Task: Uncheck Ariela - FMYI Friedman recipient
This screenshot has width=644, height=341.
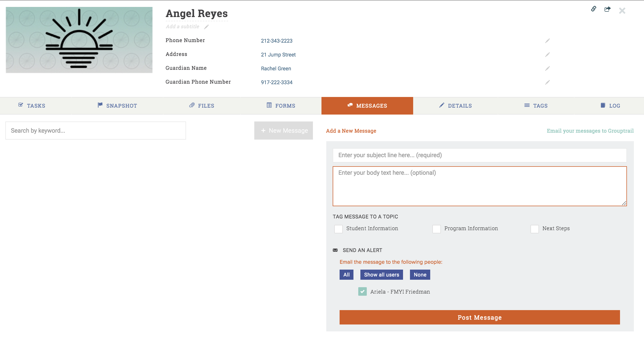Action: 362,291
